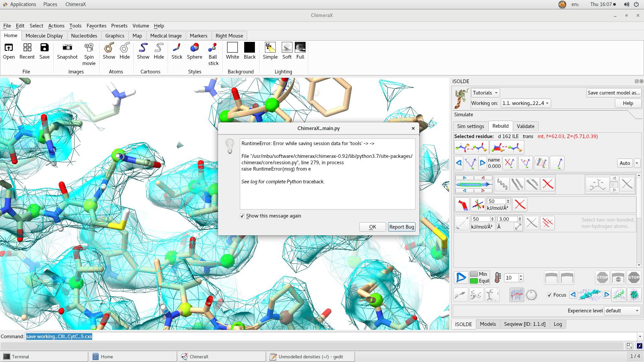
Task: Open the Experience level dropdown
Action: 622,311
